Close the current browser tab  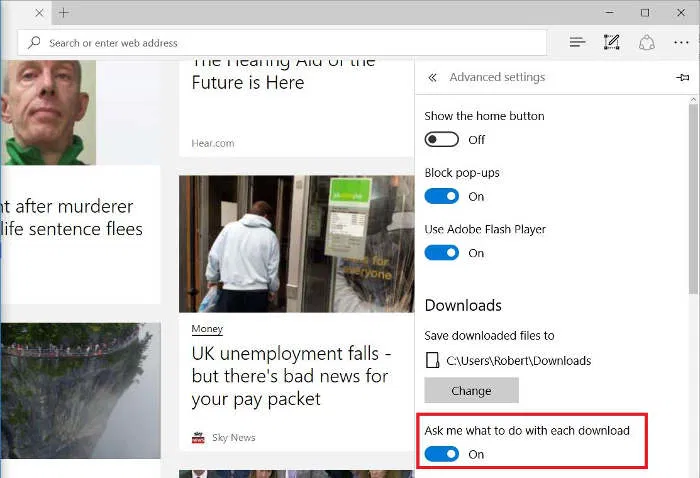[39, 13]
